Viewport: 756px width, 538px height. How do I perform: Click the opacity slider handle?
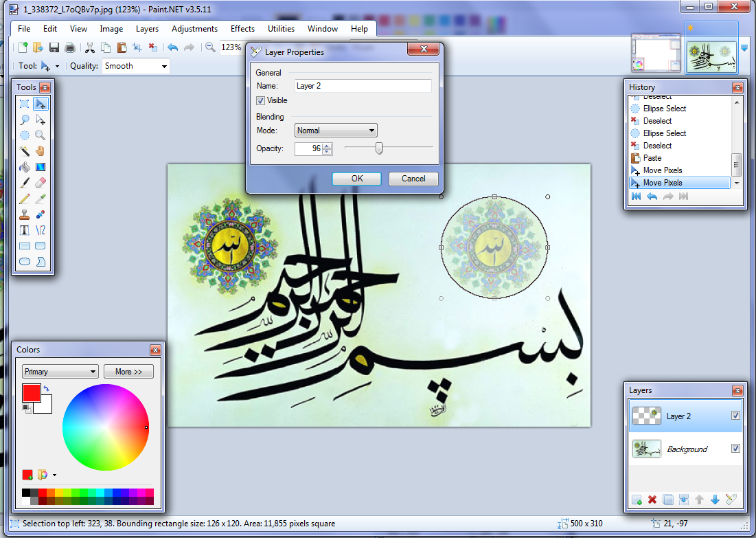(x=379, y=148)
